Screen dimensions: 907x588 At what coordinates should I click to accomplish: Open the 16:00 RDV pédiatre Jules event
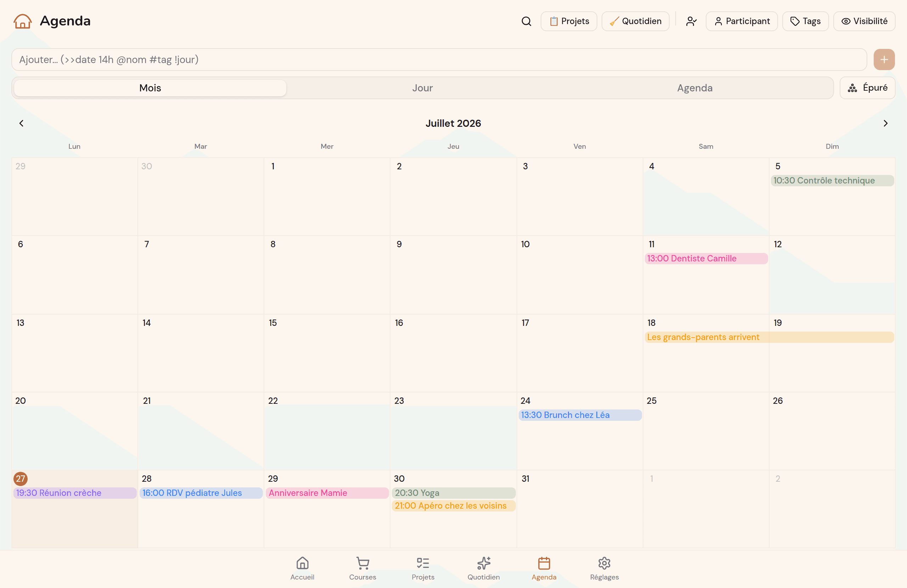tap(201, 493)
